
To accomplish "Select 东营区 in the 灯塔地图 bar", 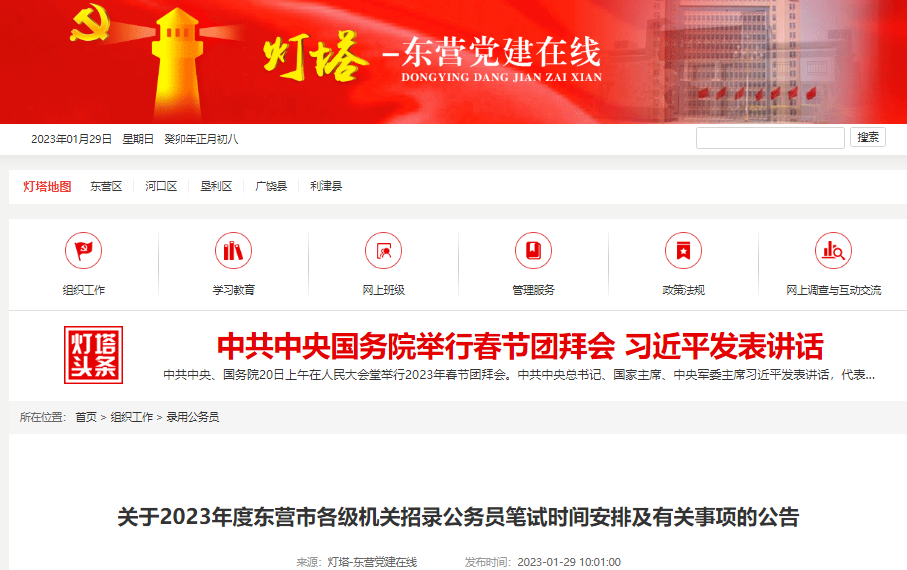I will pyautogui.click(x=106, y=186).
